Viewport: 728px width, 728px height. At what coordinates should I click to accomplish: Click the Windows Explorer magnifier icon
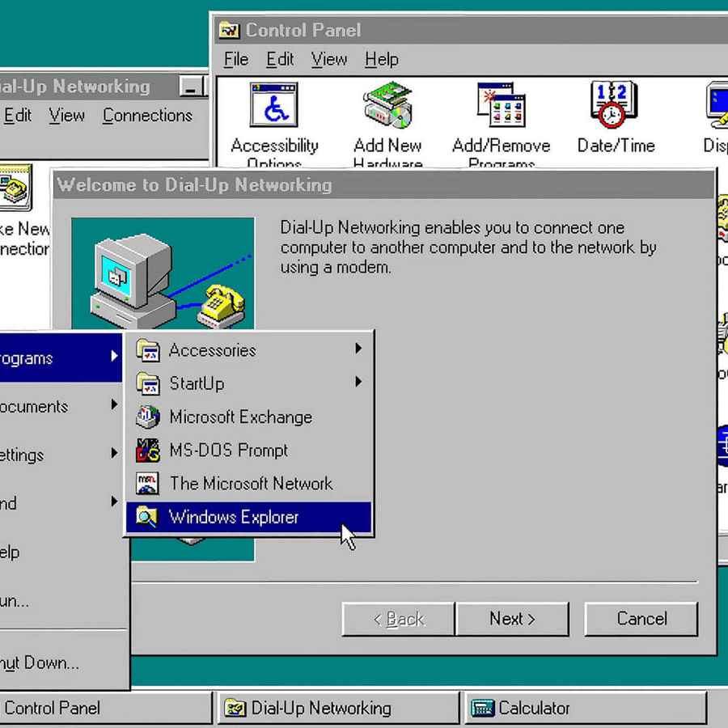148,517
